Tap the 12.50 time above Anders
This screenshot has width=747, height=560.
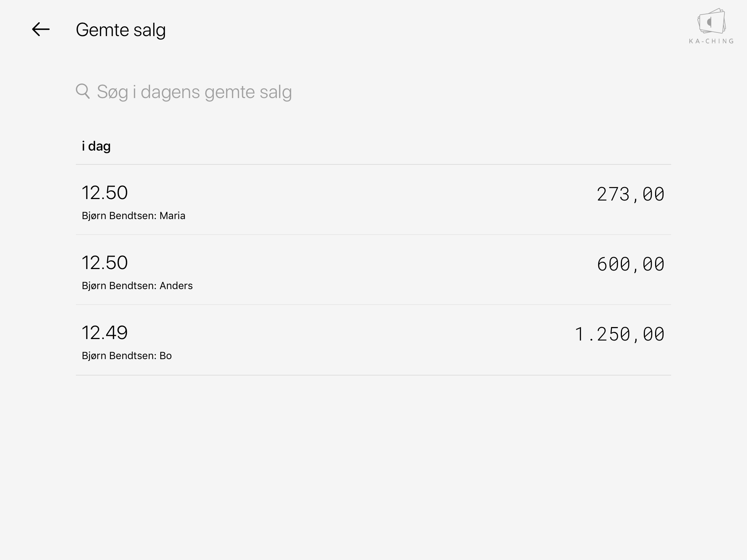(105, 263)
